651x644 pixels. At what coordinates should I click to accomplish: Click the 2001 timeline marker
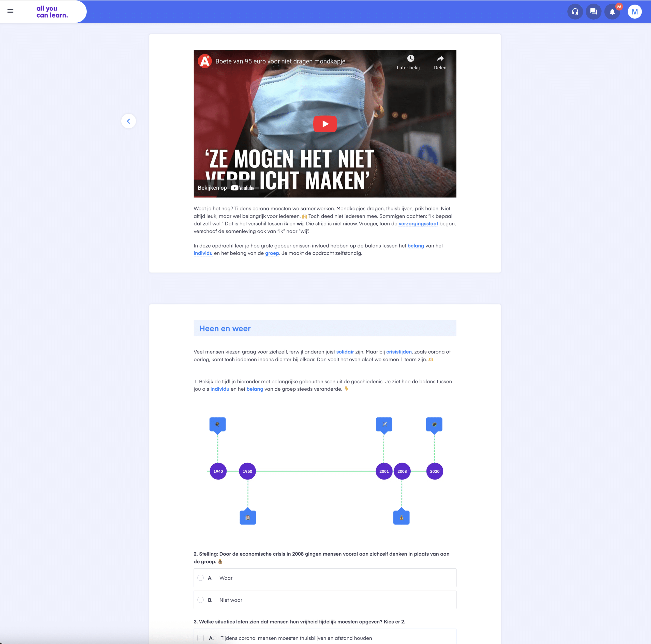tap(384, 471)
